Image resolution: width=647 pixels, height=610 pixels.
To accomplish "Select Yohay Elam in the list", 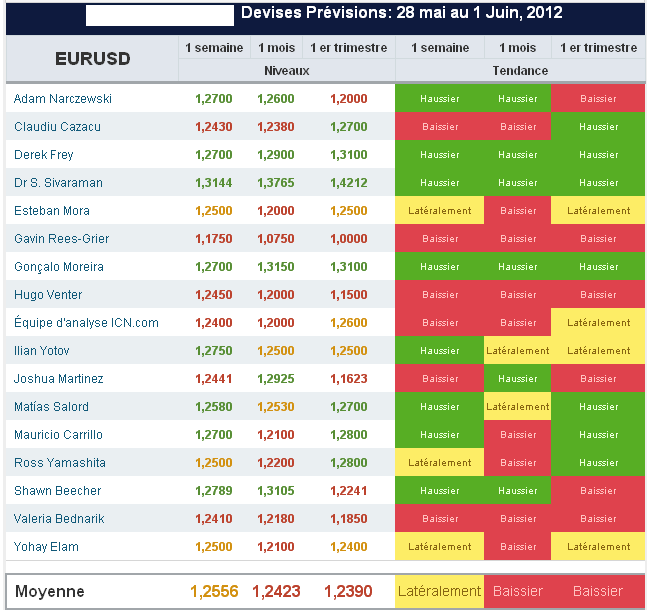I will point(46,547).
